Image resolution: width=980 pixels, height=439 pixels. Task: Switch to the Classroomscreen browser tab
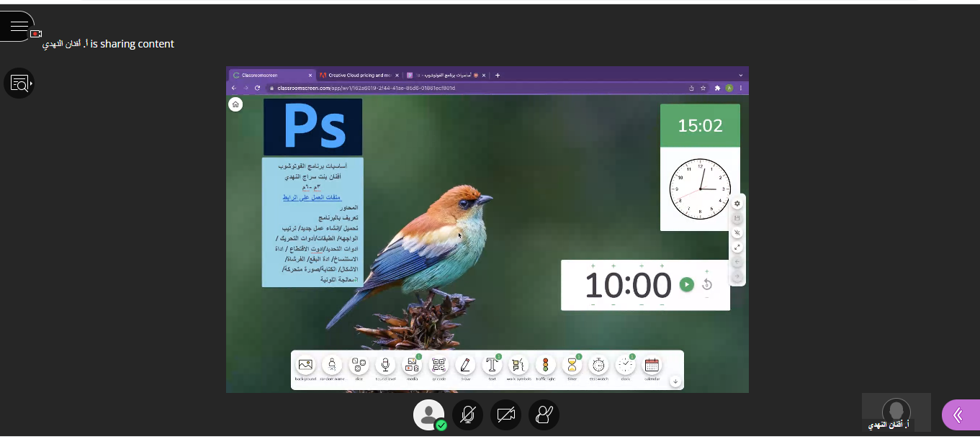pos(270,75)
